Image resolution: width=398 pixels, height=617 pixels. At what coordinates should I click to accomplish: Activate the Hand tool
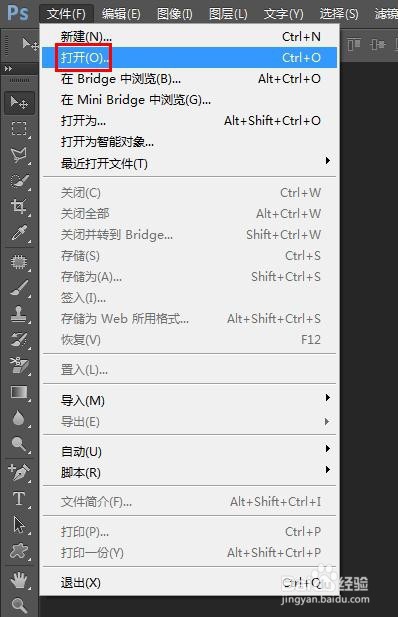(x=19, y=580)
